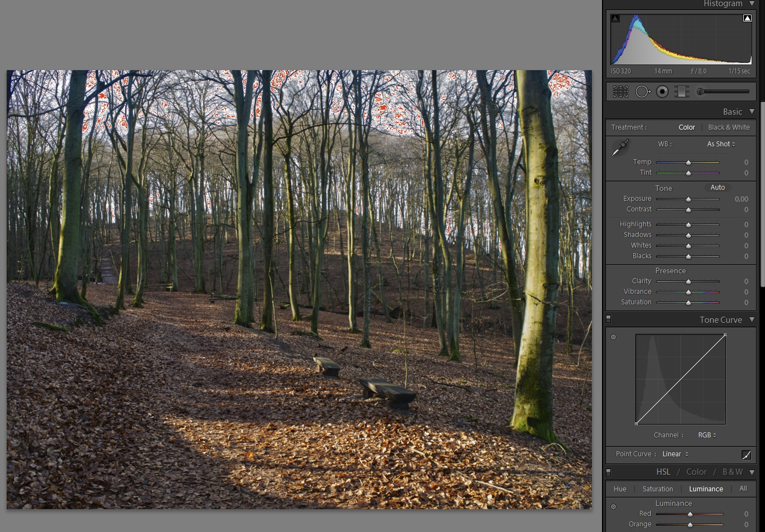Click the Auto tone button
The height and width of the screenshot is (532, 765).
pyautogui.click(x=717, y=188)
